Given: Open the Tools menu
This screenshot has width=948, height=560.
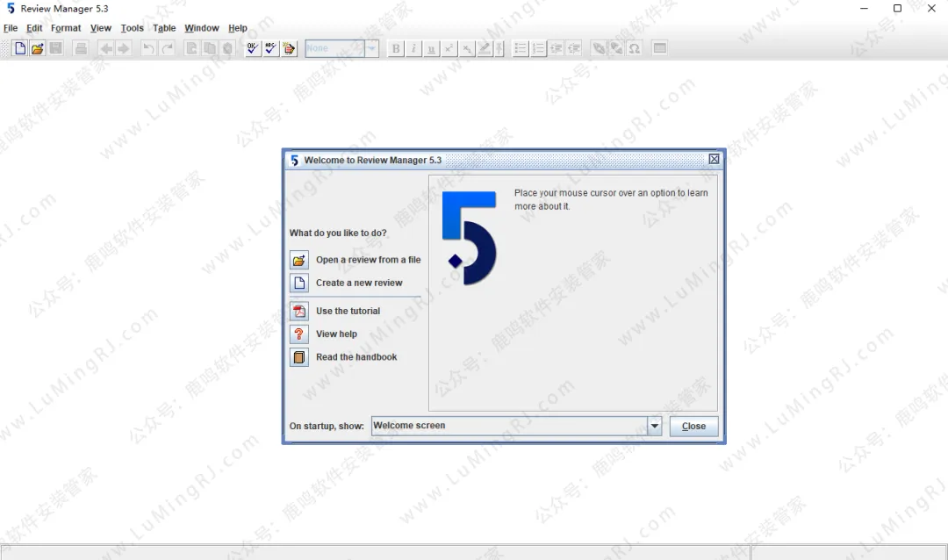Looking at the screenshot, I should pos(132,28).
